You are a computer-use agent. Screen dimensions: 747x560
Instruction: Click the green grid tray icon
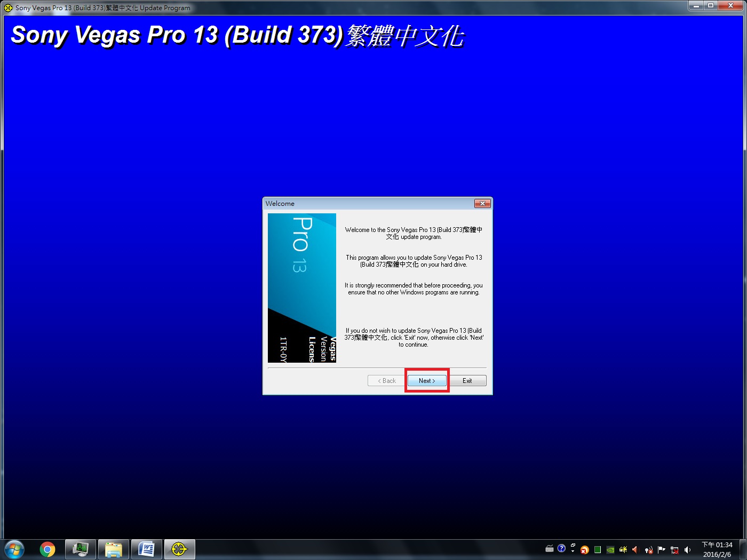(x=598, y=550)
